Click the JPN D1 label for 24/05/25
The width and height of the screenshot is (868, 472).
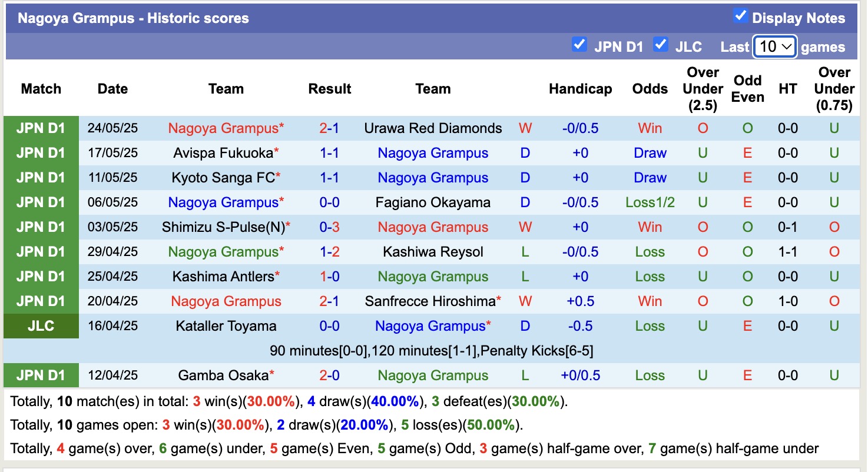[41, 128]
